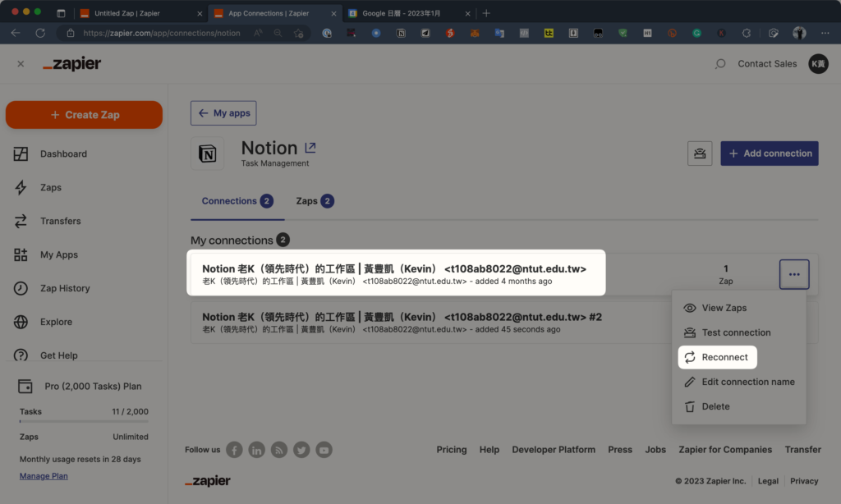Open the browser more options menu
Image resolution: width=841 pixels, height=504 pixels.
coord(825,33)
